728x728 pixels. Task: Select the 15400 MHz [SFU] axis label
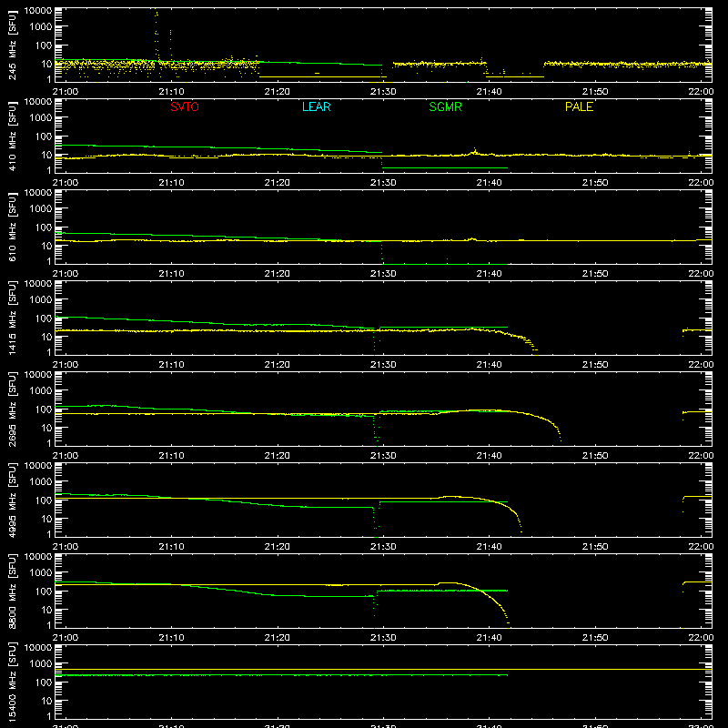click(x=13, y=682)
